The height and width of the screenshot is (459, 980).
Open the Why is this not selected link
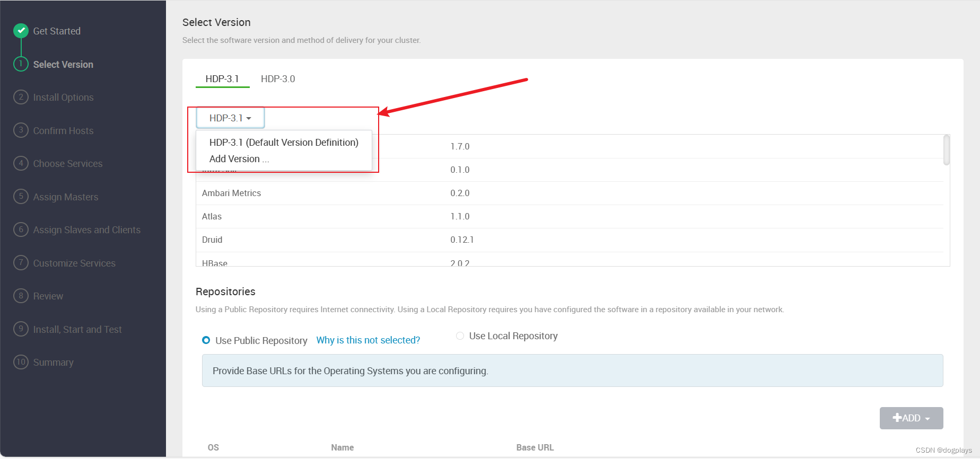368,340
